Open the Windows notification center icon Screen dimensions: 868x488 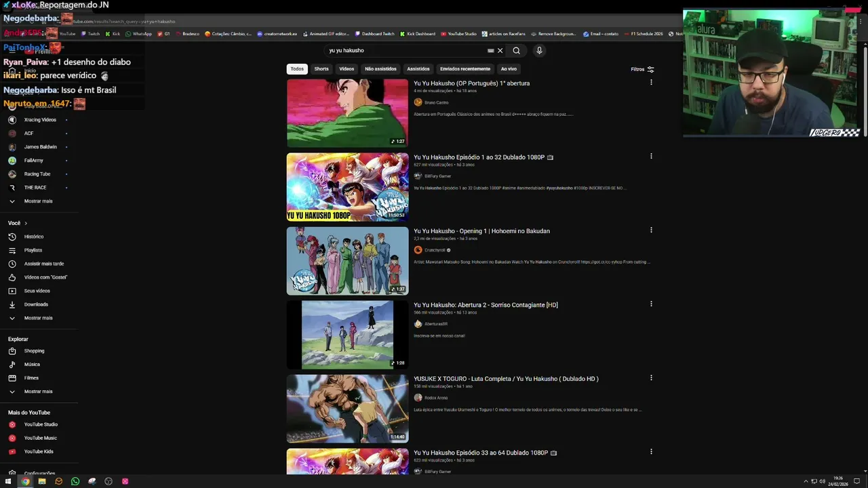coord(857,481)
